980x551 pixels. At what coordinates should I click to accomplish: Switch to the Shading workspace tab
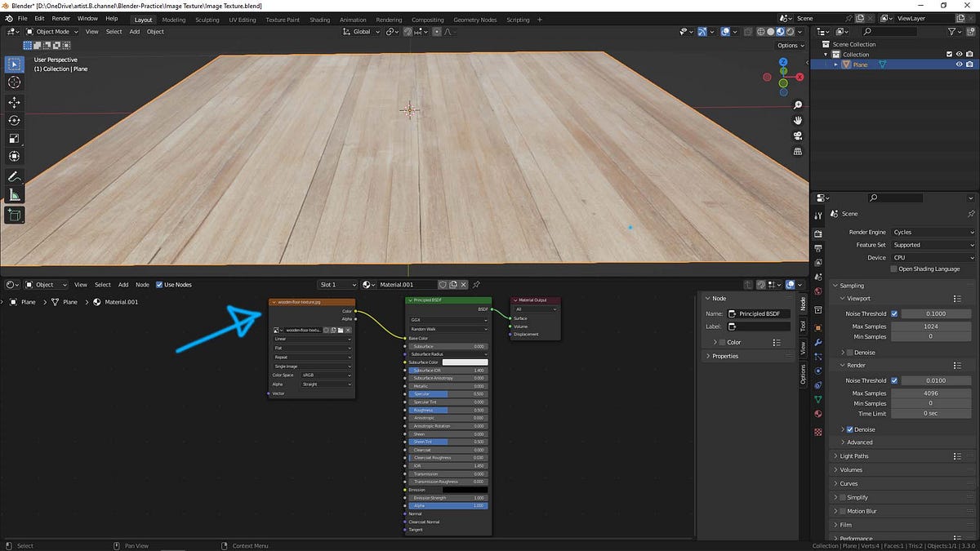point(319,20)
